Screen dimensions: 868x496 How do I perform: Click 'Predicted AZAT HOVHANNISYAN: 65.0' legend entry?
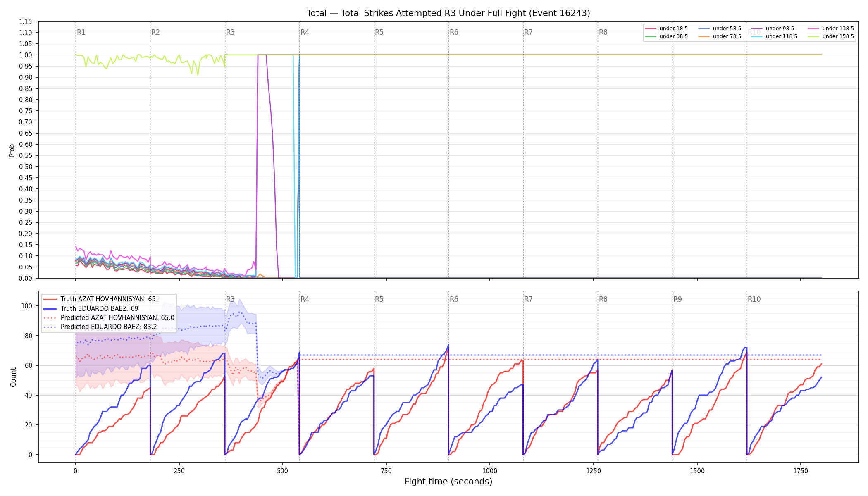[109, 317]
